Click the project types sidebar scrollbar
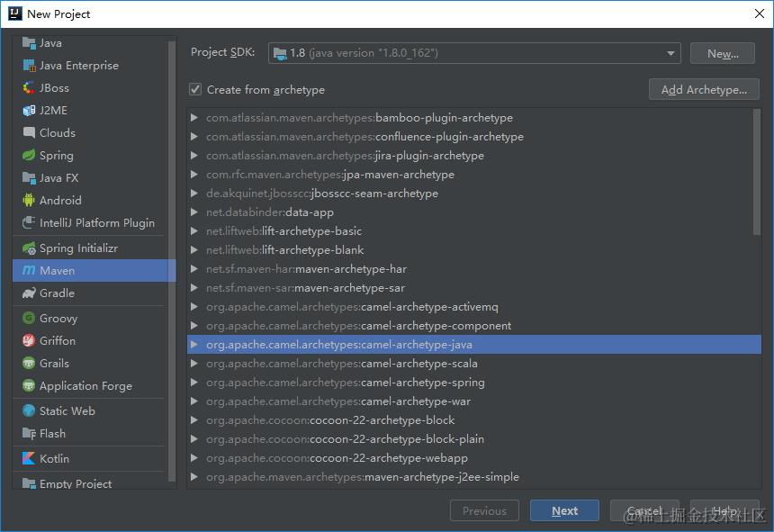 pyautogui.click(x=172, y=261)
